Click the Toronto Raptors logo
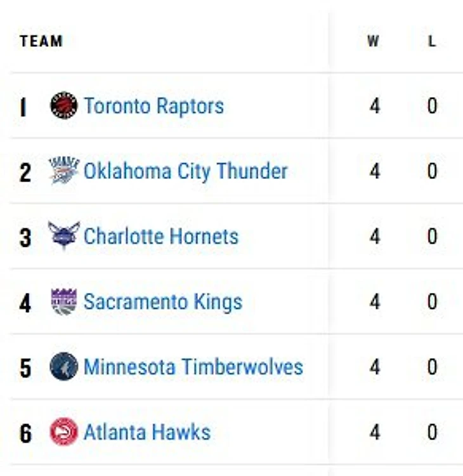Viewport: 463px width, 476px height. point(63,105)
